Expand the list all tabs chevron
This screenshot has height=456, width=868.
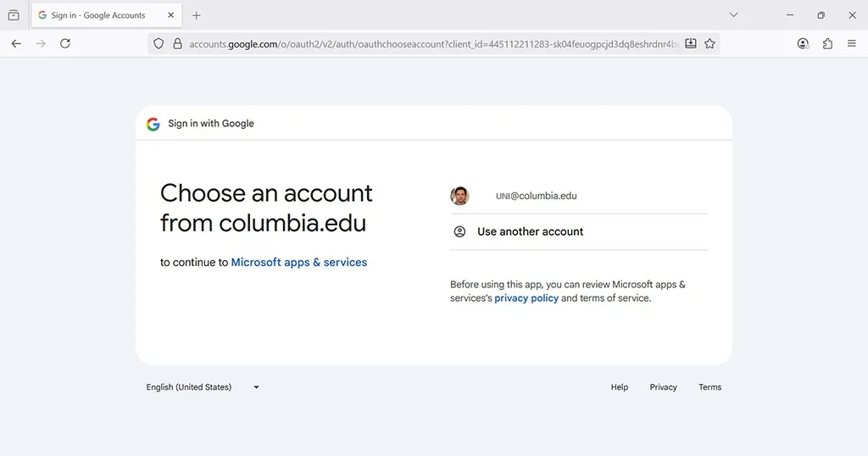click(x=733, y=15)
